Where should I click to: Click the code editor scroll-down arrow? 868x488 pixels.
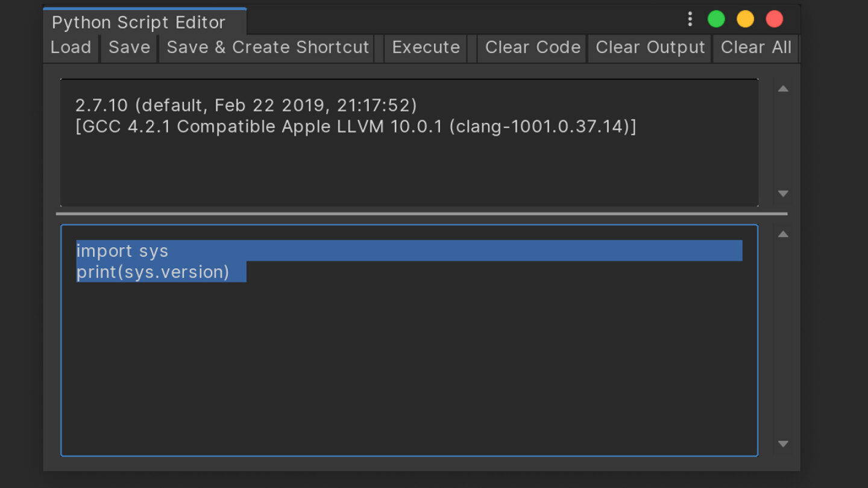point(783,444)
